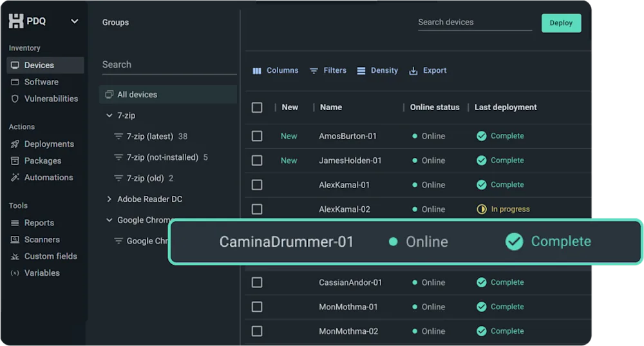Screen dimensions: 644x346
Task: Click the Custom fields icon
Action: [15, 256]
